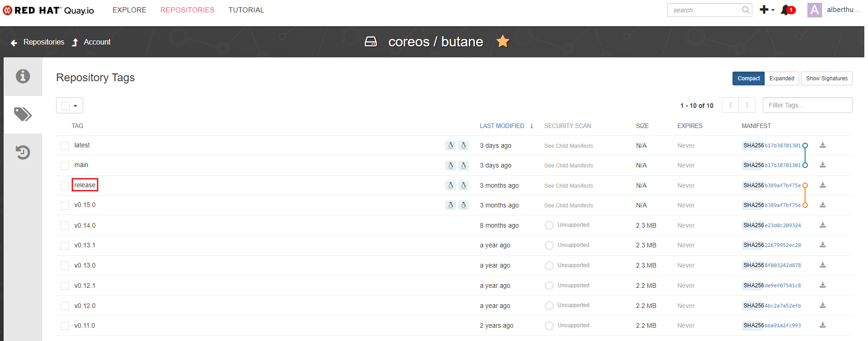
Task: Check the release tag checkbox
Action: click(x=65, y=185)
